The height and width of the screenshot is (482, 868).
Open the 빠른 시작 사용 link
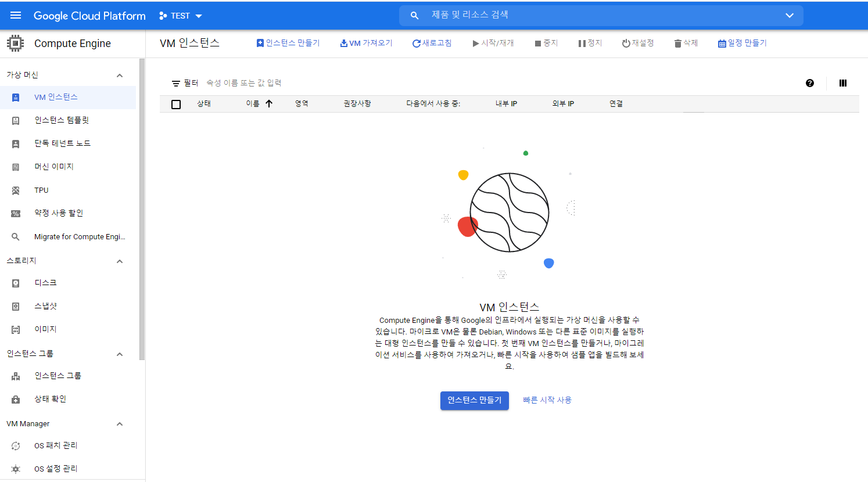(547, 400)
